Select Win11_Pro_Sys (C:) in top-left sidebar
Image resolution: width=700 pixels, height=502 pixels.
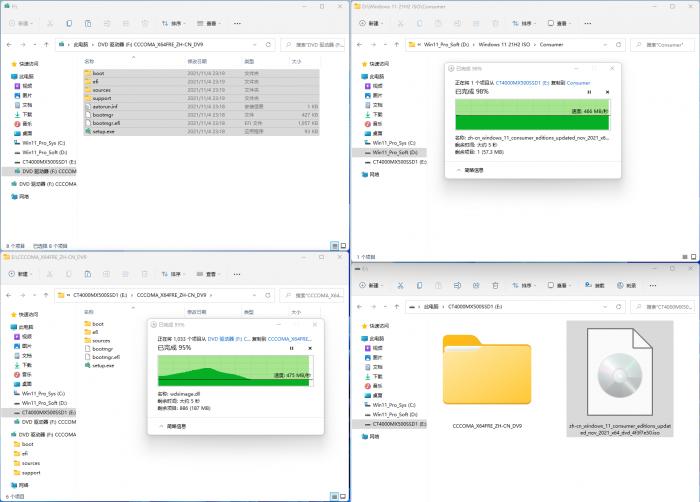pyautogui.click(x=43, y=143)
